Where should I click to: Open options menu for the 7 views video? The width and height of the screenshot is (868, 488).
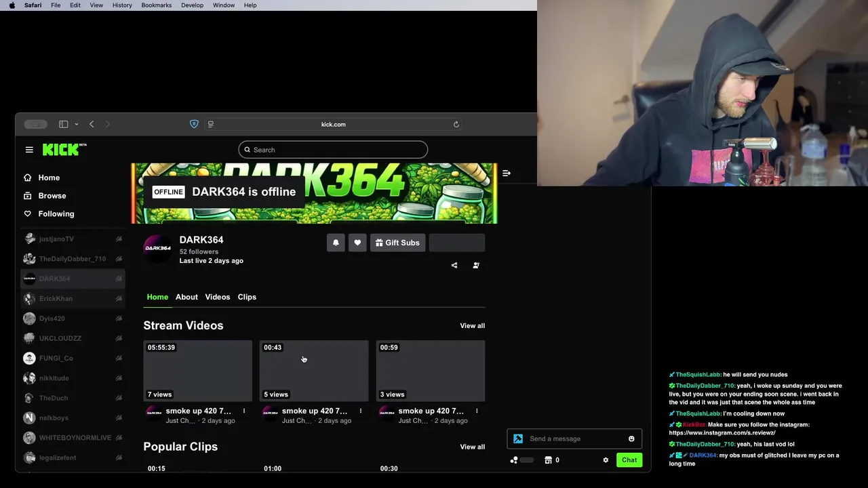(x=244, y=411)
